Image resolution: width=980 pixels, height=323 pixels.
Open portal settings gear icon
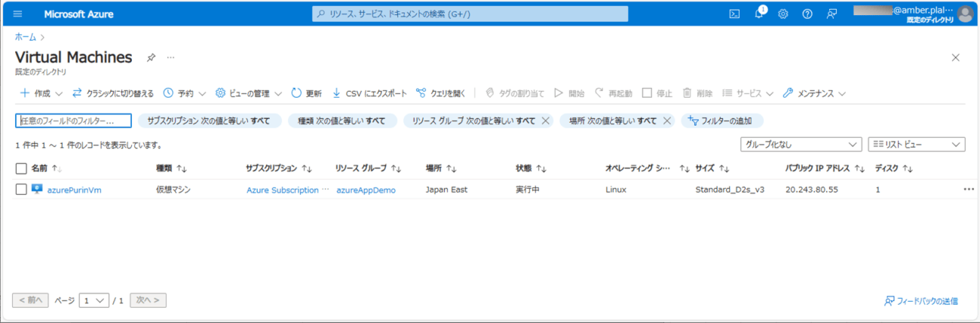[783, 14]
